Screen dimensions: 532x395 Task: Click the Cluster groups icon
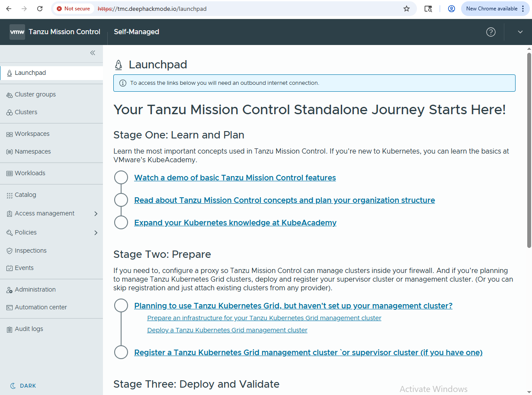tap(10, 95)
